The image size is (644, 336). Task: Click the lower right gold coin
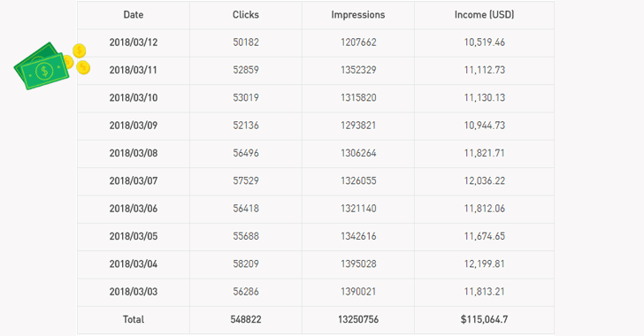[83, 67]
